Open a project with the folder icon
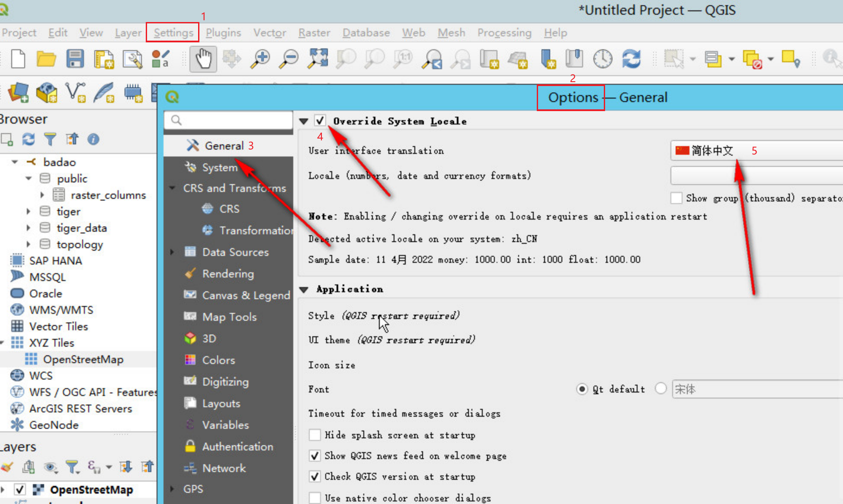Image resolution: width=843 pixels, height=504 pixels. point(46,59)
